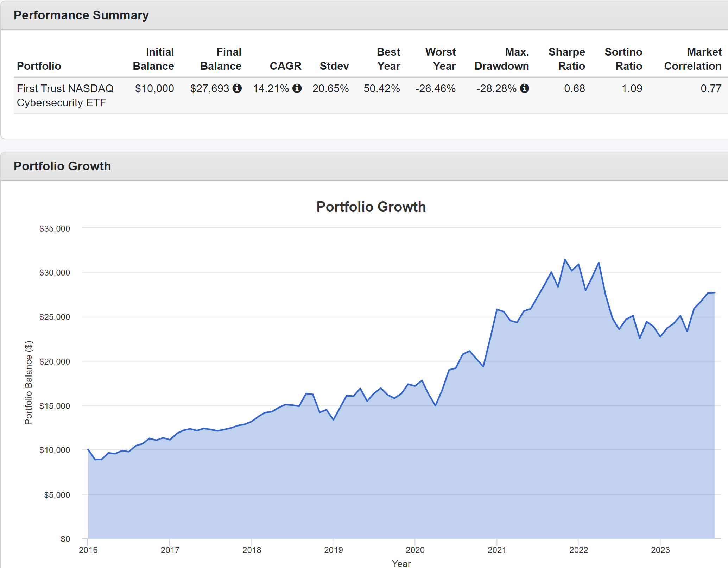This screenshot has height=568, width=728.
Task: Click the info icon beside $27,693 final balance
Action: [x=237, y=88]
